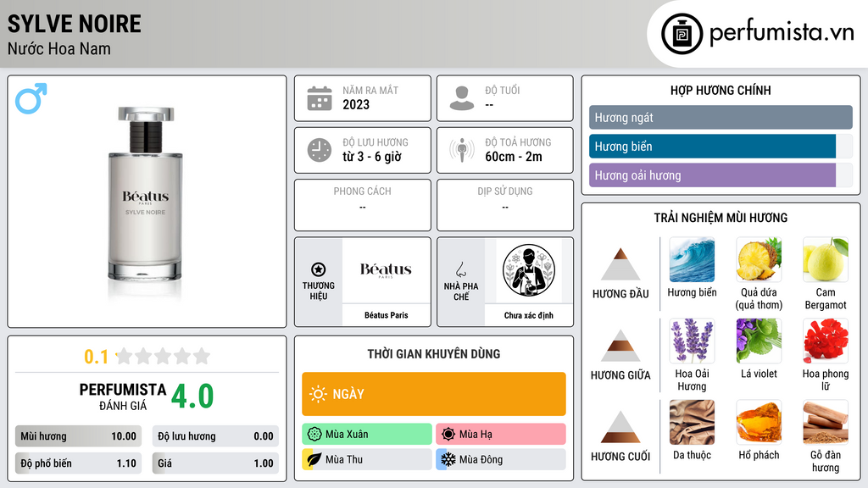Click the sillage value 60cm - 2m
The width and height of the screenshot is (868, 488).
click(x=514, y=157)
